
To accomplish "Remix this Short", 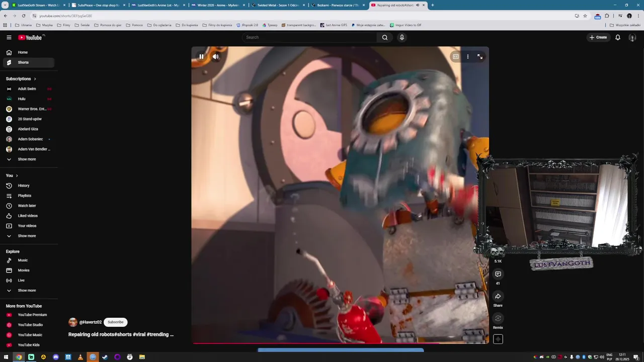I will pyautogui.click(x=498, y=318).
